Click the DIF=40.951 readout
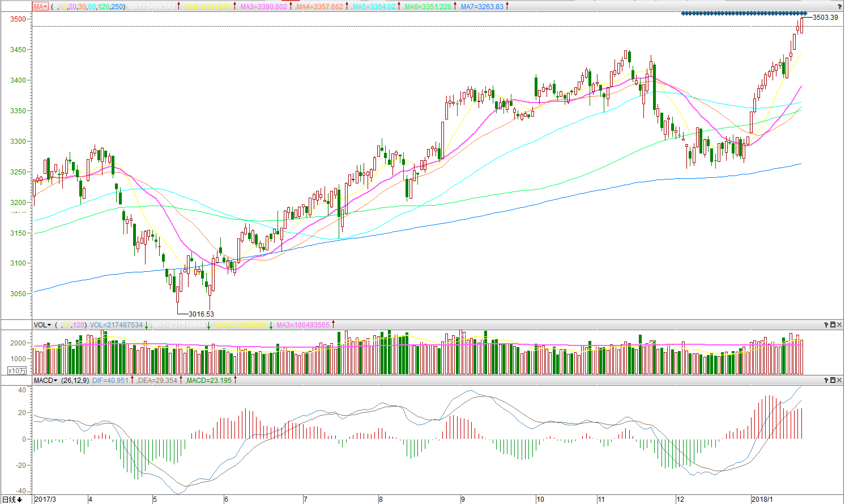 point(110,381)
